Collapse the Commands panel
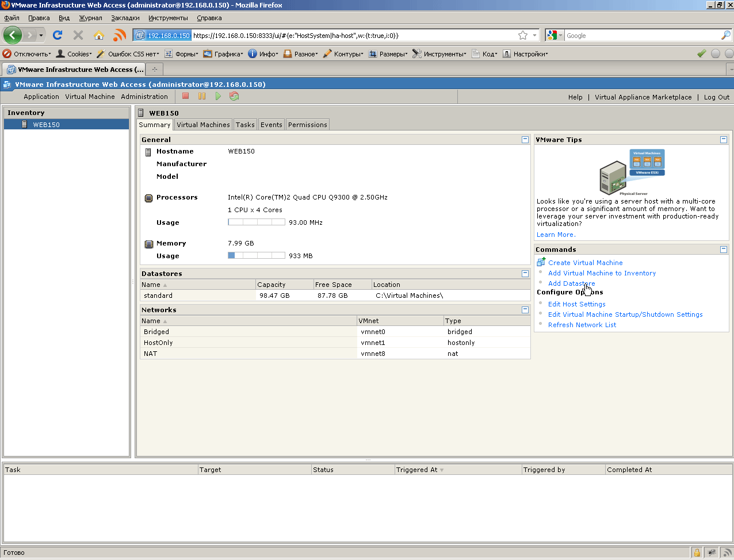Screen dimensions: 734x560 pos(724,250)
